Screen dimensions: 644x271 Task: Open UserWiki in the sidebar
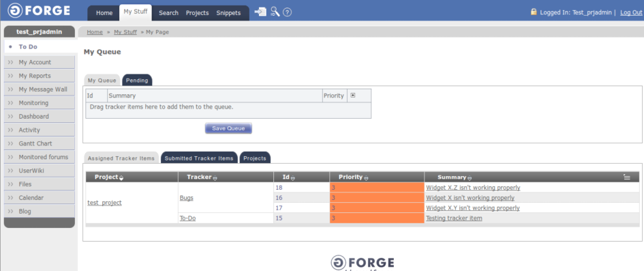click(40, 171)
